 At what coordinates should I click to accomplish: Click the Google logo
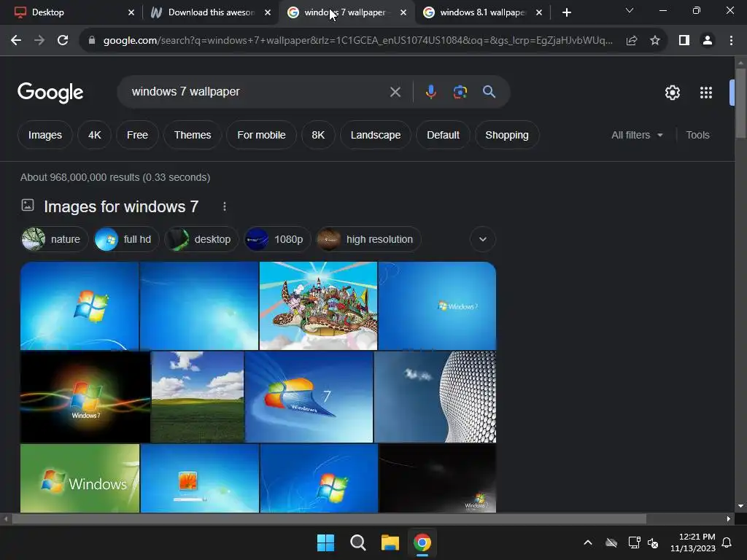point(50,93)
